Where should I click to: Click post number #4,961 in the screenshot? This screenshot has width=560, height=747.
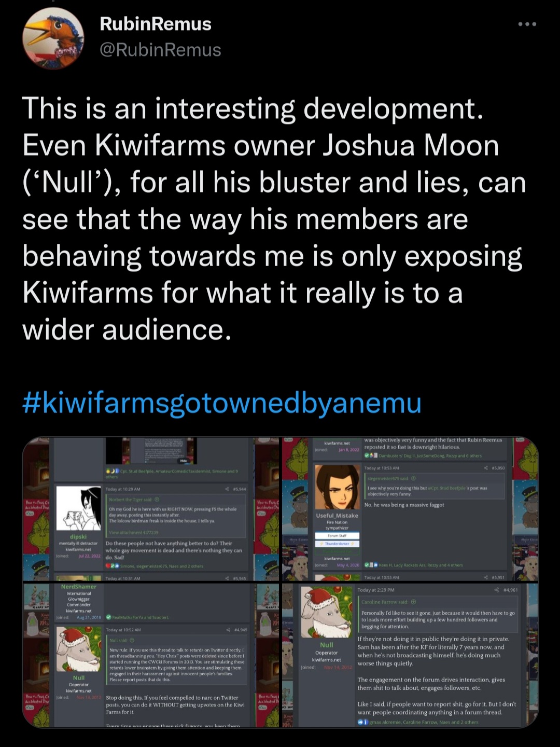coord(510,590)
